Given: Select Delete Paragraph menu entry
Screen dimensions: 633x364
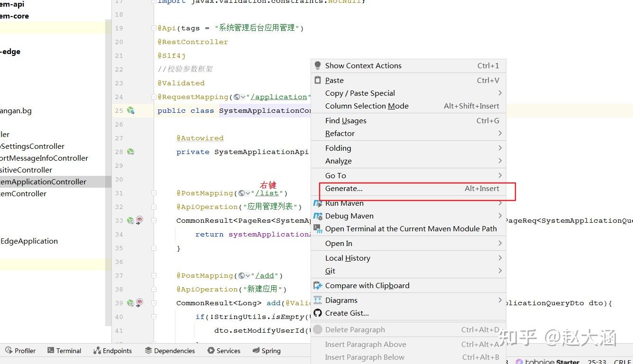Looking at the screenshot, I should 408,330.
